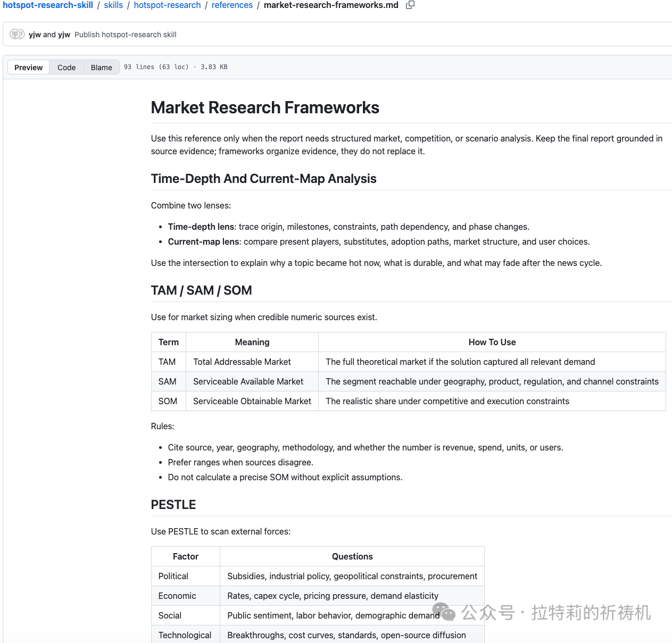The height and width of the screenshot is (643, 672).
Task: Click 'Cite source, year, geography' bullet
Action: tap(366, 448)
